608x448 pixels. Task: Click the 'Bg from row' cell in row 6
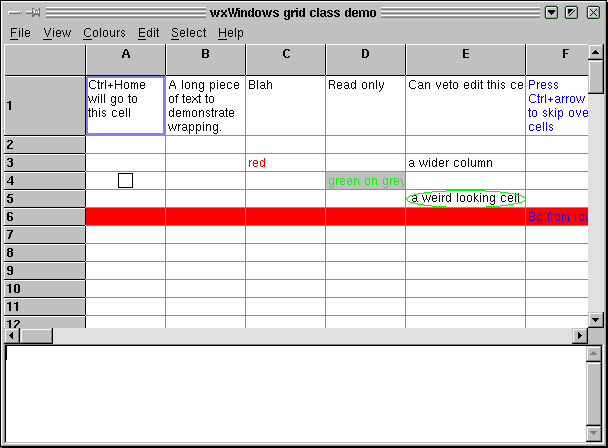coord(557,216)
